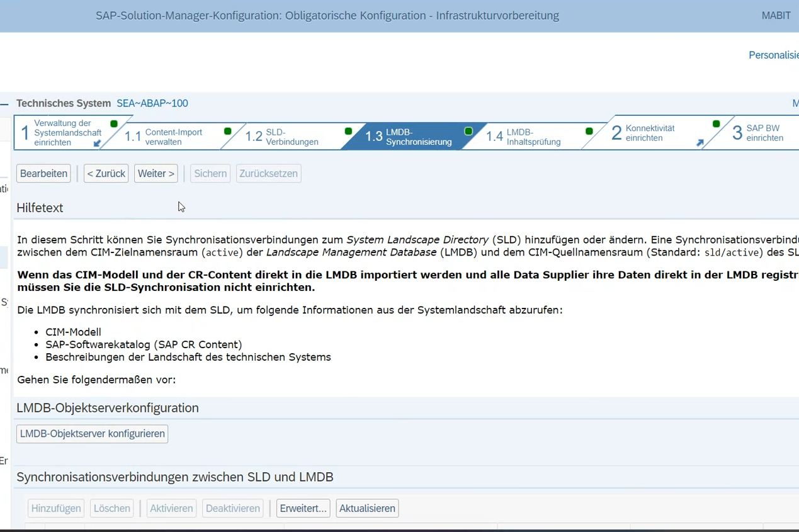The width and height of the screenshot is (799, 532).
Task: Click green status icon on step 1
Action: click(114, 124)
